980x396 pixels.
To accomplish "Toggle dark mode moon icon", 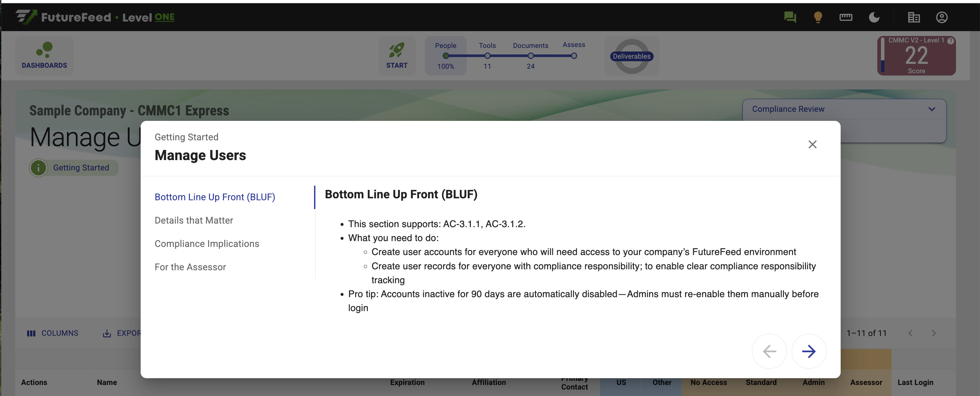I will [x=874, y=17].
